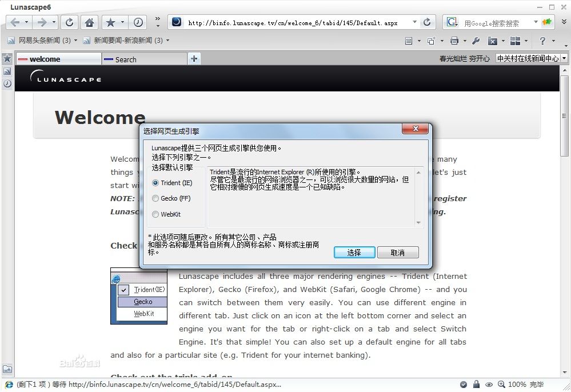The height and width of the screenshot is (392, 571).
Task: Click the tile windows layout icon
Action: [515, 41]
